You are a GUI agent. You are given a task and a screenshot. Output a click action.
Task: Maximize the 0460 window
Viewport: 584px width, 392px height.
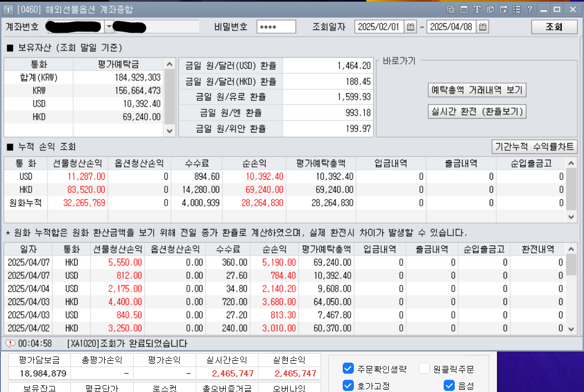point(557,9)
